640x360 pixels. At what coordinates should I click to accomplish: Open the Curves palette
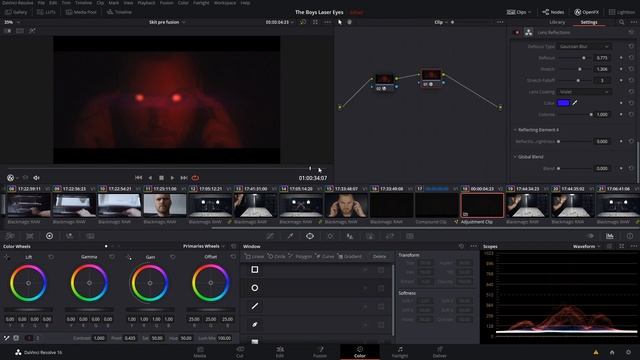270,236
